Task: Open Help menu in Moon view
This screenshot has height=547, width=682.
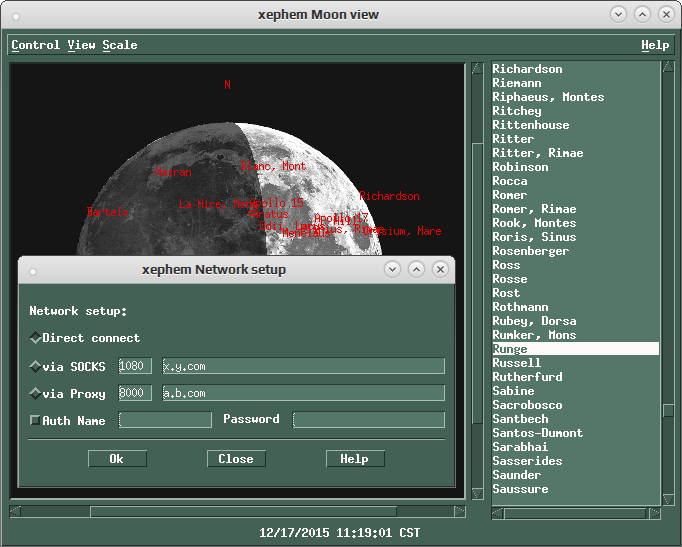Action: pos(655,45)
